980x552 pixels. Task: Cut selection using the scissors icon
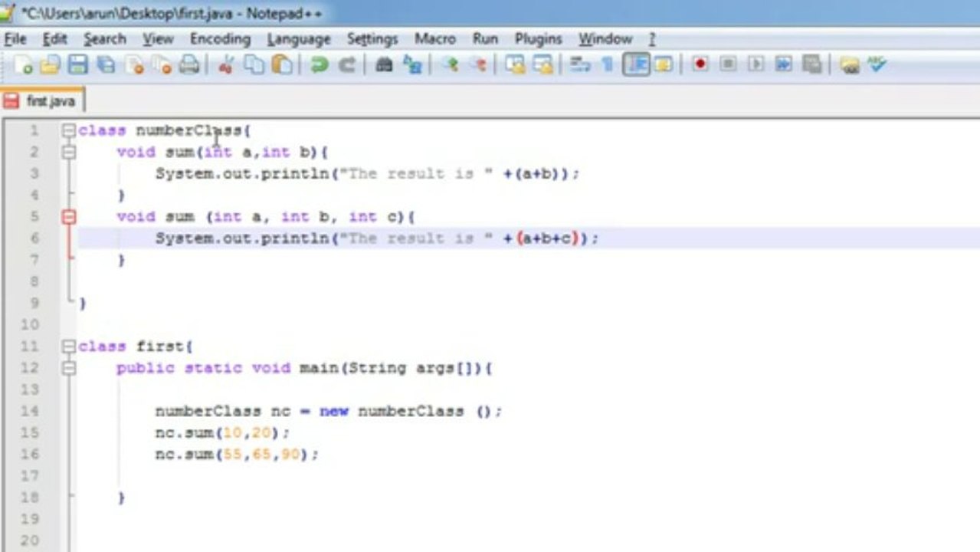point(225,65)
